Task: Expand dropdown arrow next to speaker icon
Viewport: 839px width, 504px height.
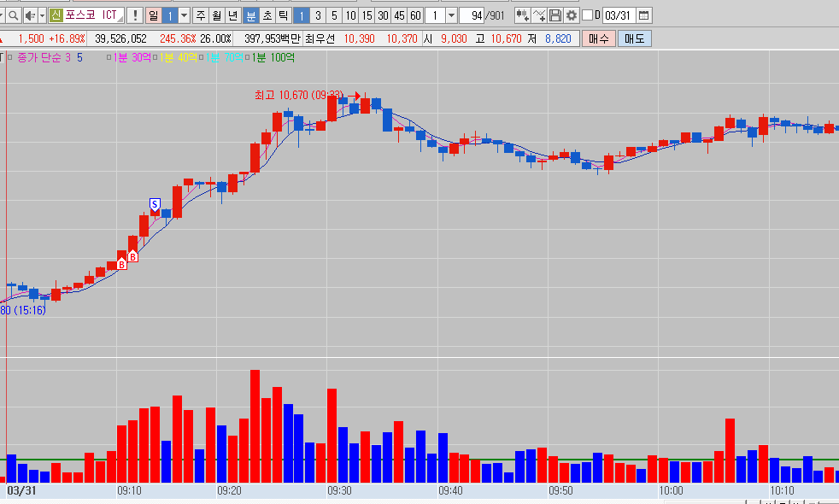Action: 41,15
